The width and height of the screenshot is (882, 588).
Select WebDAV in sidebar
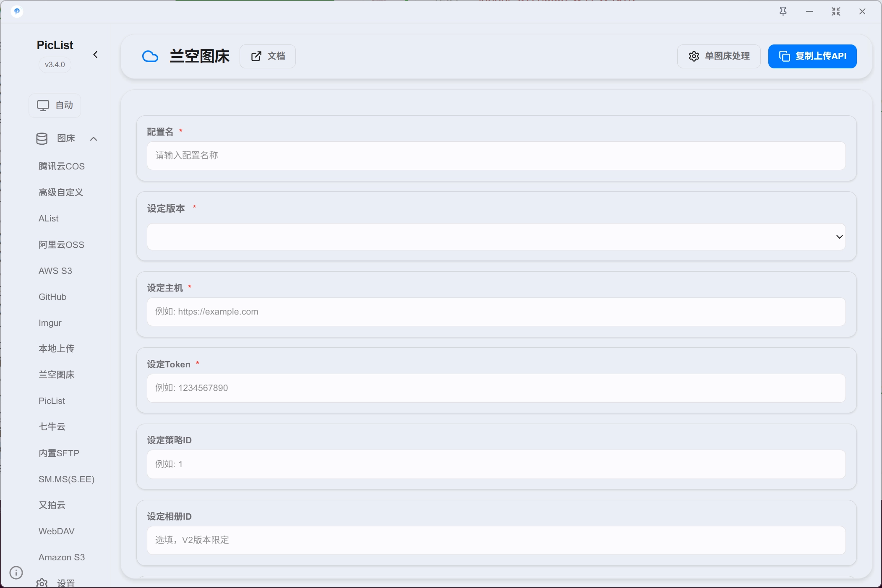pyautogui.click(x=57, y=531)
